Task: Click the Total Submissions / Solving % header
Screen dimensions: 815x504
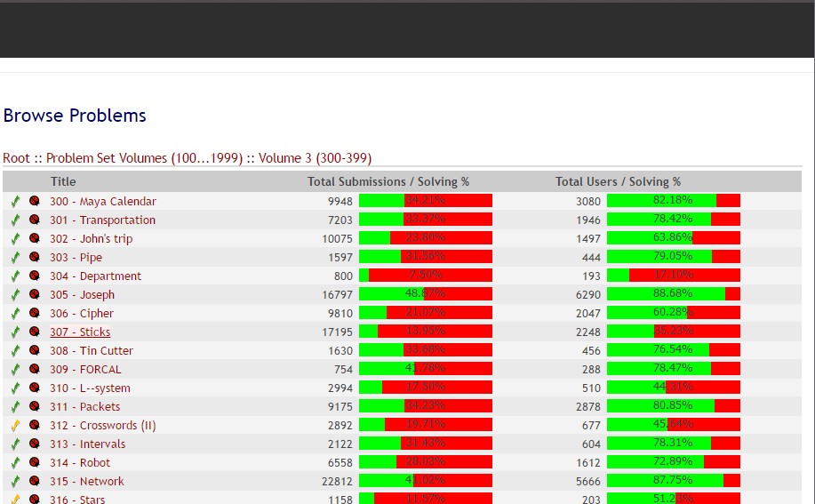Action: click(388, 182)
